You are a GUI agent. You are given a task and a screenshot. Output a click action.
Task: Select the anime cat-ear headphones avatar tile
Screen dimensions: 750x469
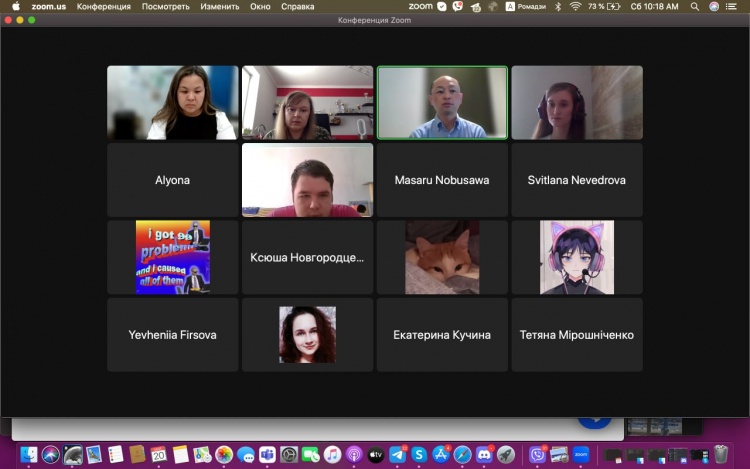577,258
